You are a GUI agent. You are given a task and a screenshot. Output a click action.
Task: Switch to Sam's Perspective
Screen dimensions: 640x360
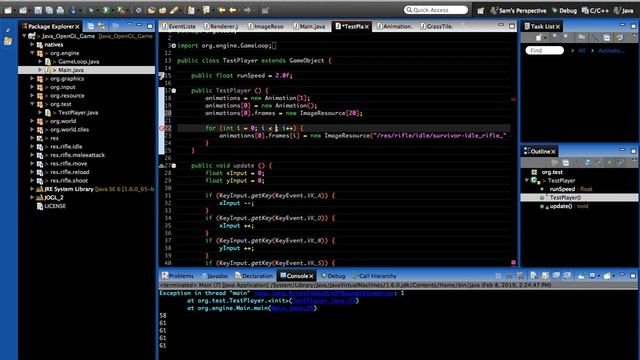tap(518, 11)
